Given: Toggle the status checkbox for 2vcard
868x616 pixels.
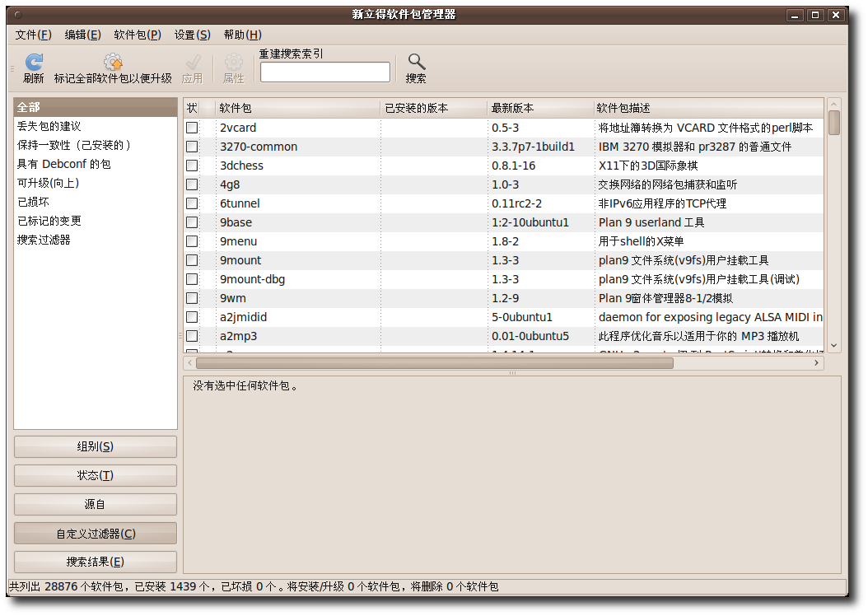Looking at the screenshot, I should [192, 128].
